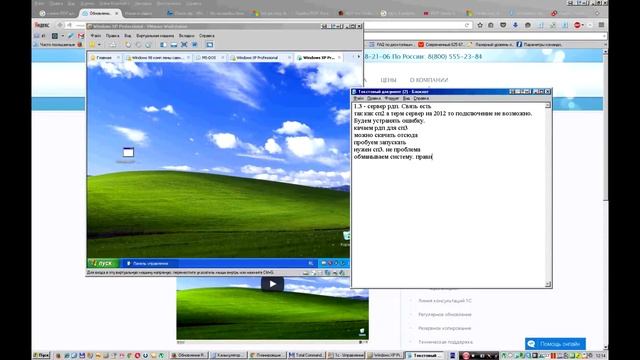Viewport: 640px width, 360px height.
Task: Click пуск Start button in XP guest
Action: click(x=102, y=263)
